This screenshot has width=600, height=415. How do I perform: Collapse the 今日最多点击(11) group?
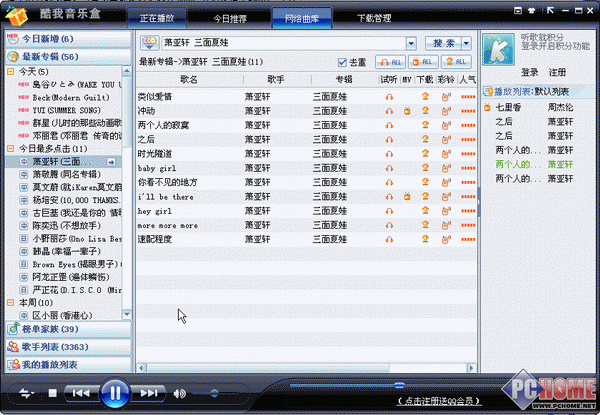coord(11,149)
